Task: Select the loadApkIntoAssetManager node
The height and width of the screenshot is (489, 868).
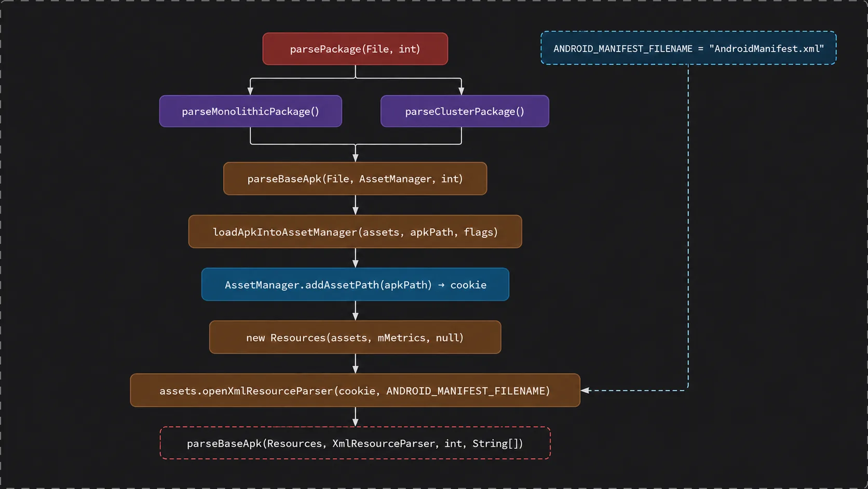Action: [355, 232]
